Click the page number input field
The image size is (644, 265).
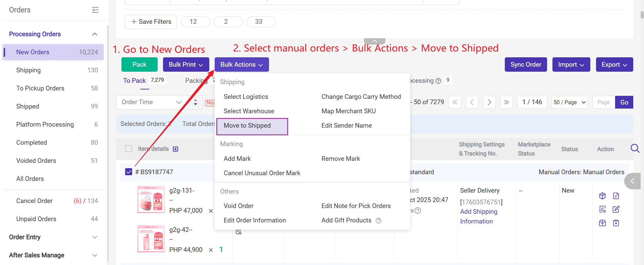[603, 102]
